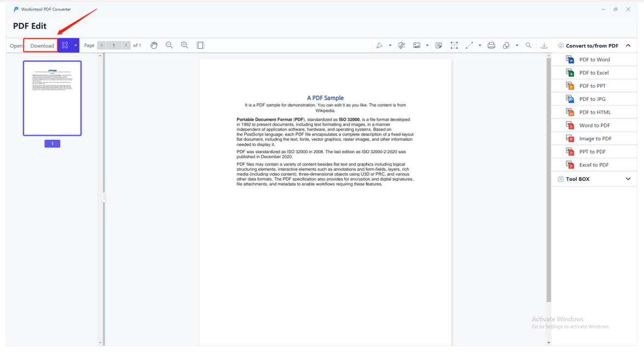The width and height of the screenshot is (644, 357).
Task: Click the sticky note comment icon
Action: coord(438,46)
